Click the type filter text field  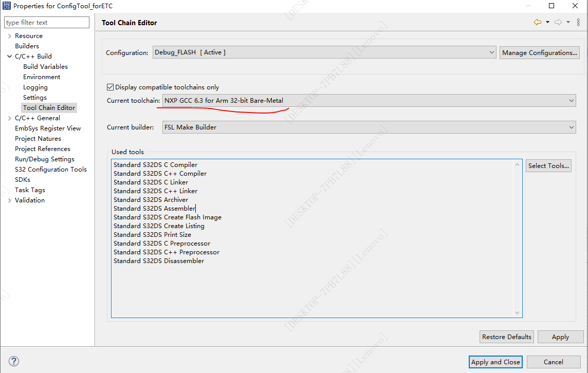click(x=46, y=22)
